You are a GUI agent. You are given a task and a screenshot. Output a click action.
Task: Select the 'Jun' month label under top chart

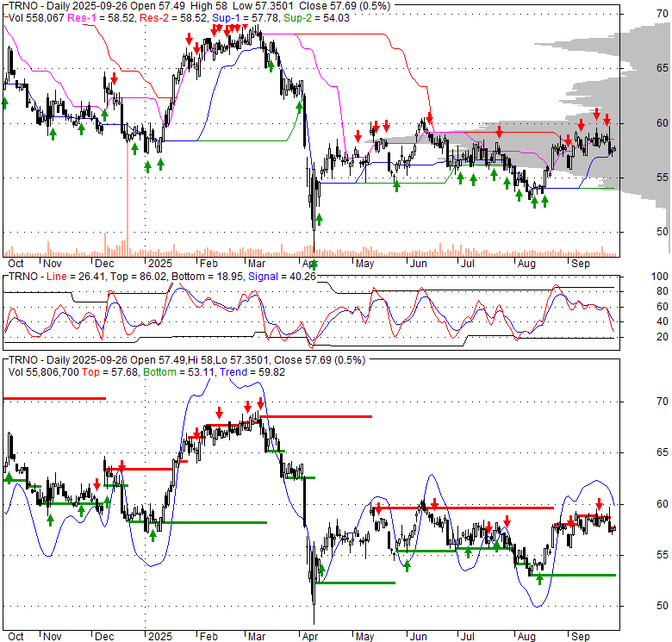click(x=419, y=264)
